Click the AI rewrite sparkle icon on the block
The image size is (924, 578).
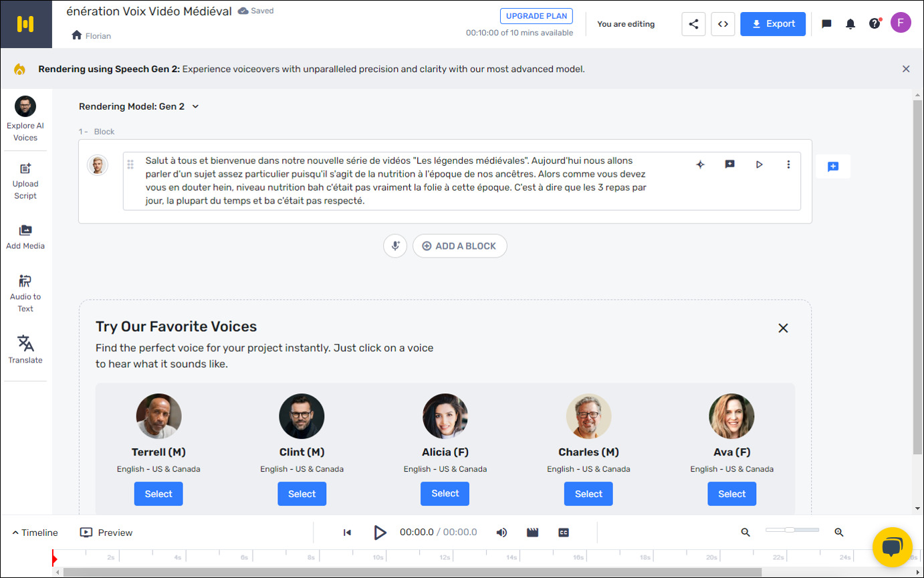point(700,164)
